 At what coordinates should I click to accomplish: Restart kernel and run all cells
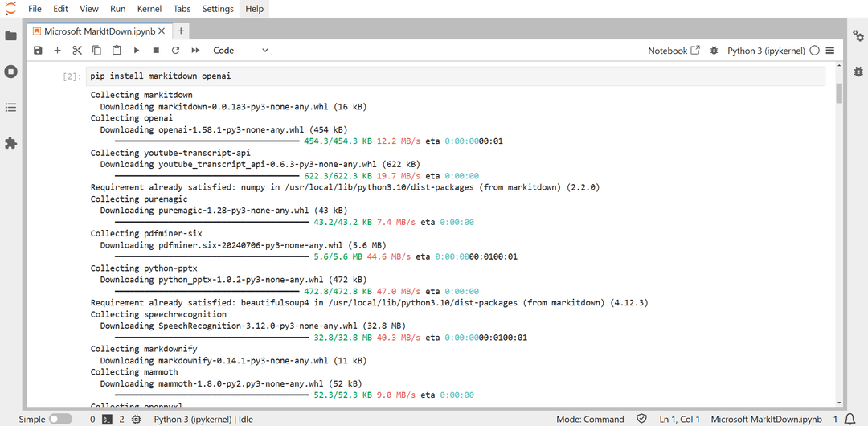click(x=195, y=51)
